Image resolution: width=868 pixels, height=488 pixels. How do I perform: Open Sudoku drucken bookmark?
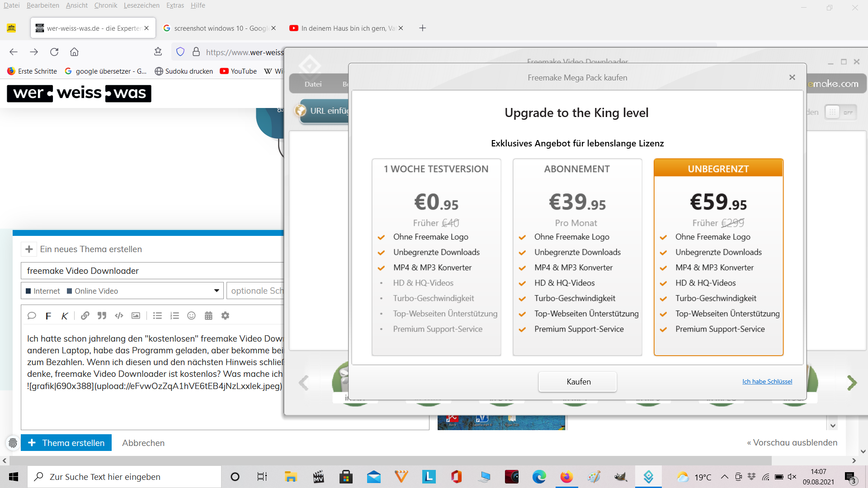coord(184,71)
